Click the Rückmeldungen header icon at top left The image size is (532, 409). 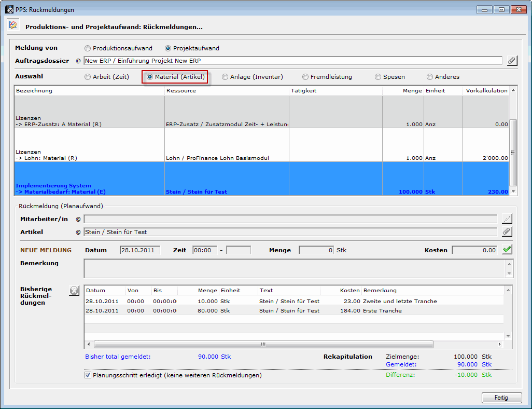click(13, 25)
